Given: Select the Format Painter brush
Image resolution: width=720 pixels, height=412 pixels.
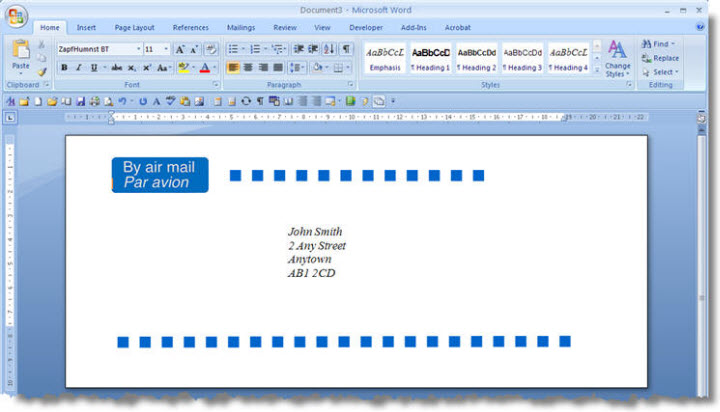Looking at the screenshot, I should [41, 72].
